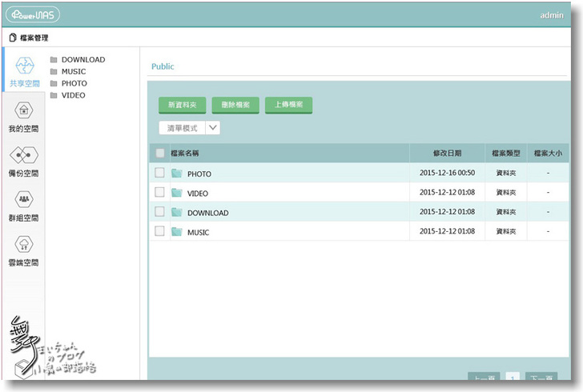
Task: Open the 備份空間 backup space icon
Action: point(24,155)
